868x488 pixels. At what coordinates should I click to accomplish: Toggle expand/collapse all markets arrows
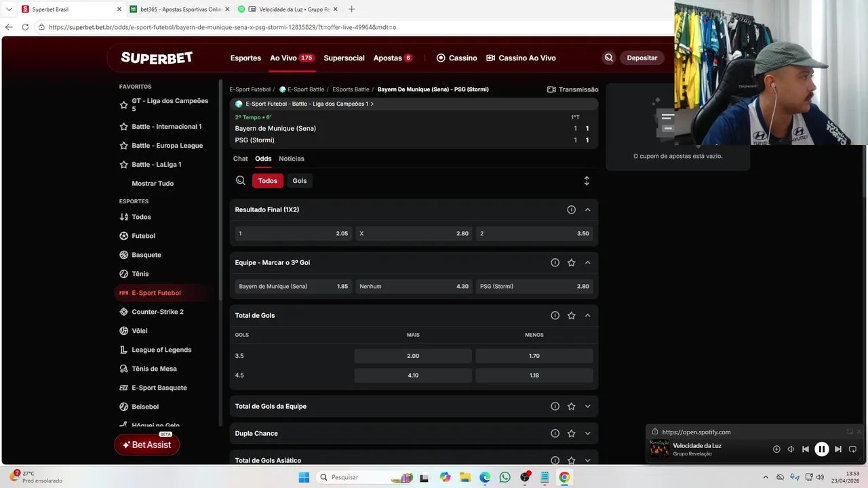tap(587, 181)
